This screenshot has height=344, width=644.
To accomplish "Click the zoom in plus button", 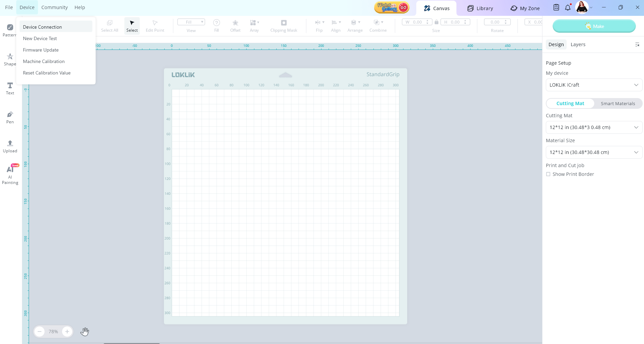I will pos(67,332).
